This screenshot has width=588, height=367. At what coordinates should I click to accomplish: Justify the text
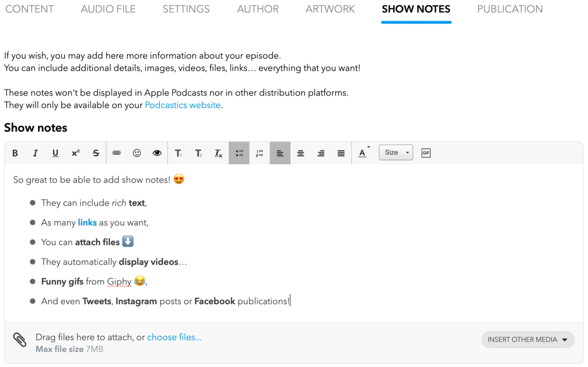(x=341, y=153)
